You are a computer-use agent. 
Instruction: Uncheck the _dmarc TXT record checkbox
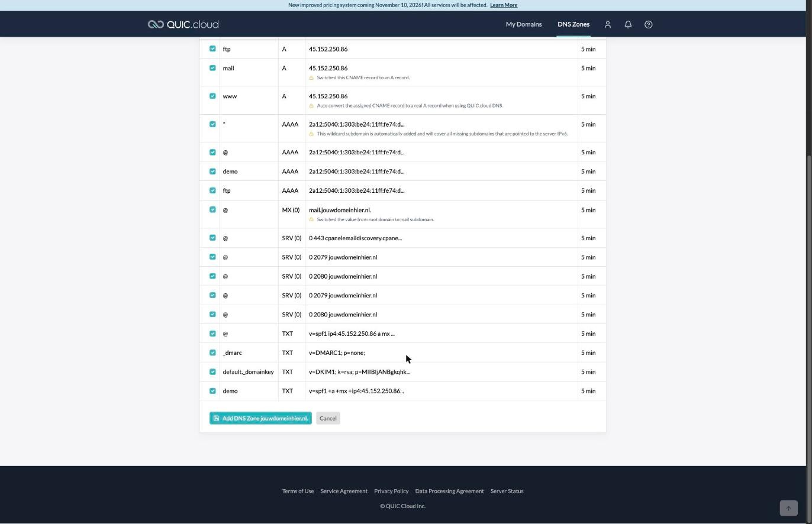[x=212, y=352]
